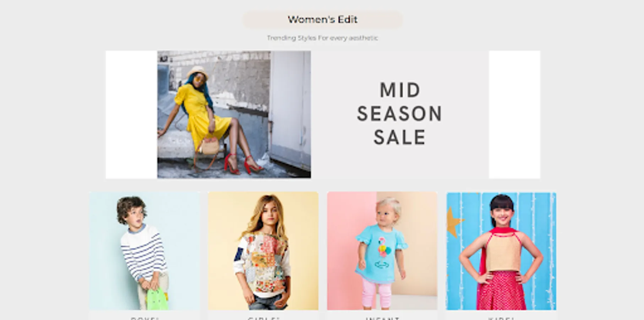
Task: Open the girl in red skirt image
Action: pos(501,251)
